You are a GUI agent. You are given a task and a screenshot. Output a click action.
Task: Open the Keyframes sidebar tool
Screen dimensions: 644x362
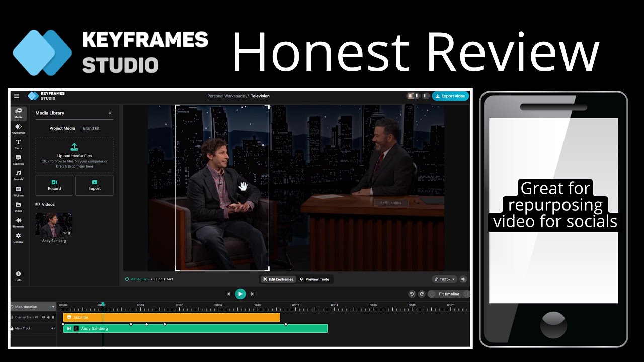click(18, 129)
